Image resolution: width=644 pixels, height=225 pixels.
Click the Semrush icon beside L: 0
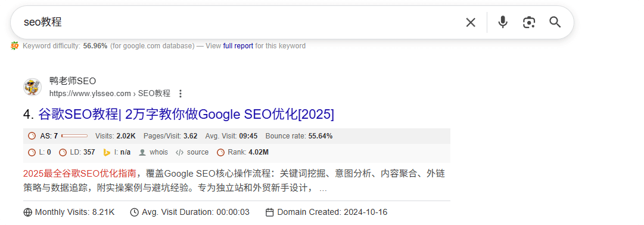tap(32, 153)
